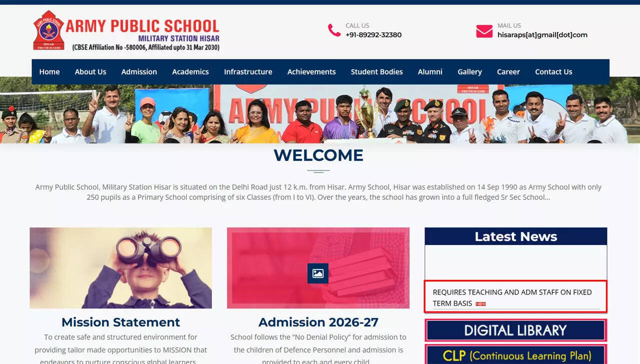Click the image placeholder icon on Admission card
The height and width of the screenshot is (364, 640).
click(318, 273)
